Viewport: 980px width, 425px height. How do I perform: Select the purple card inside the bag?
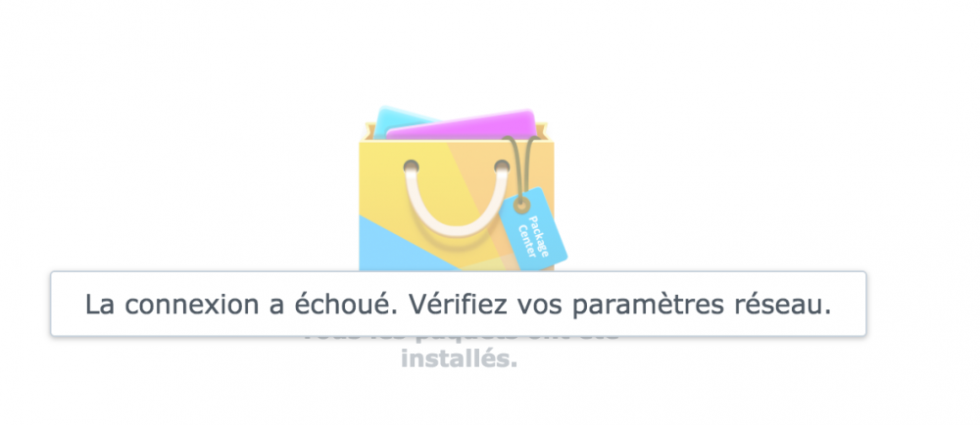(x=462, y=124)
